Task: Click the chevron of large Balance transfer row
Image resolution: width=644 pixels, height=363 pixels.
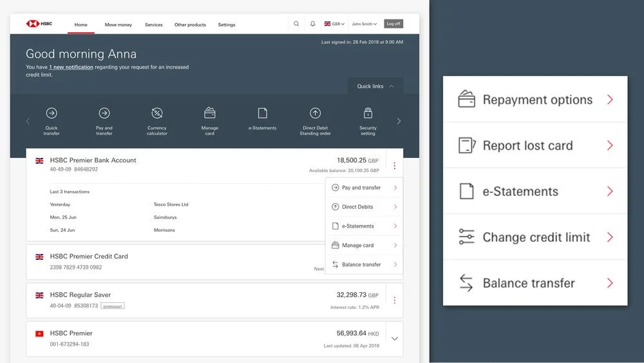Action: click(x=610, y=283)
